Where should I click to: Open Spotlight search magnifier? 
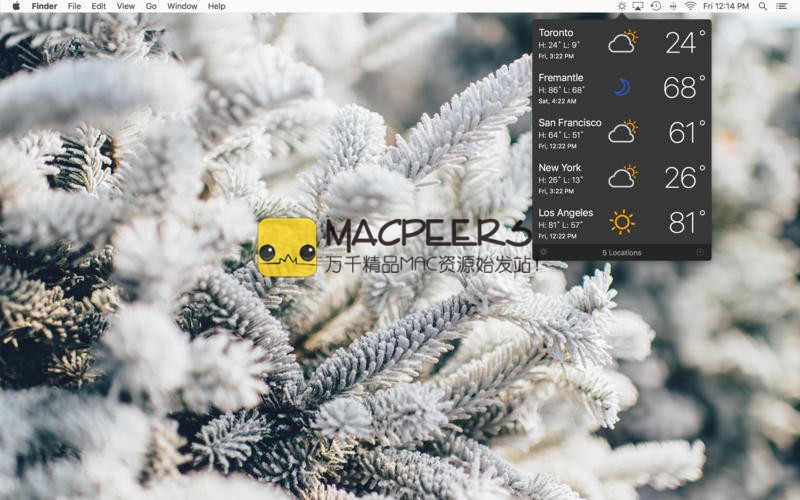763,6
